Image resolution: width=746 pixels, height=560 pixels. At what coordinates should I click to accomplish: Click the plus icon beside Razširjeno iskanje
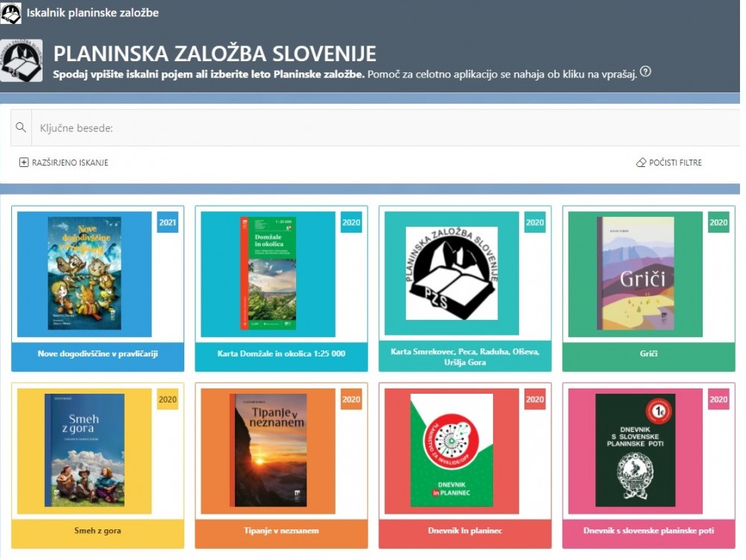pos(24,163)
